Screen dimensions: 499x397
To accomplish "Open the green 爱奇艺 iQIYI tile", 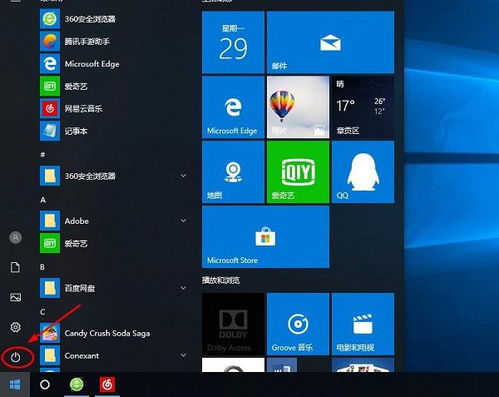I will (298, 172).
